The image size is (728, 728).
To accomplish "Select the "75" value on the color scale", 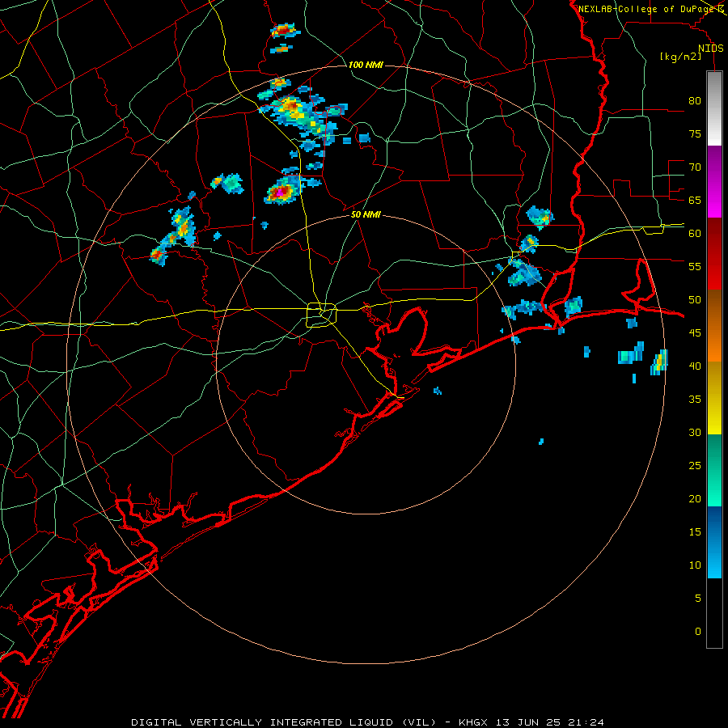I will 695,133.
